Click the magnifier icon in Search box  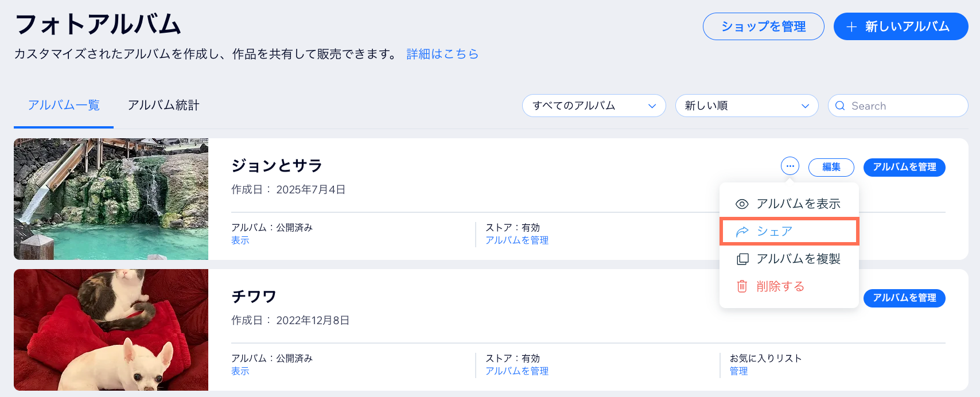tap(840, 106)
